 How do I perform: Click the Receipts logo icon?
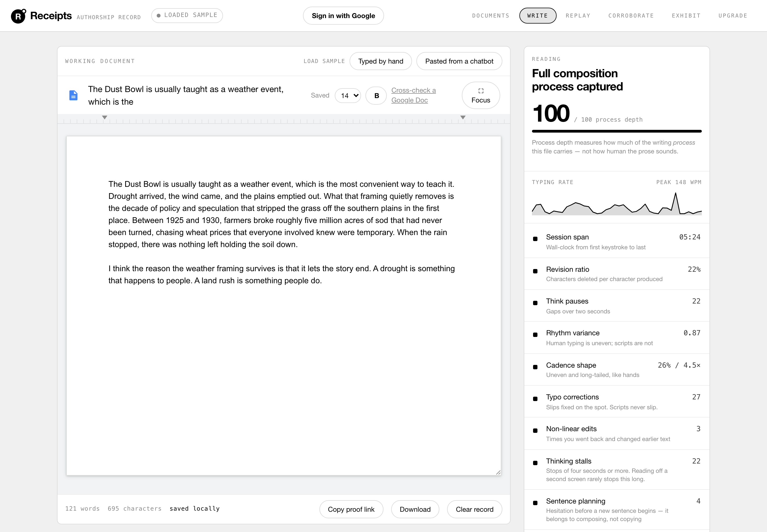[x=18, y=16]
